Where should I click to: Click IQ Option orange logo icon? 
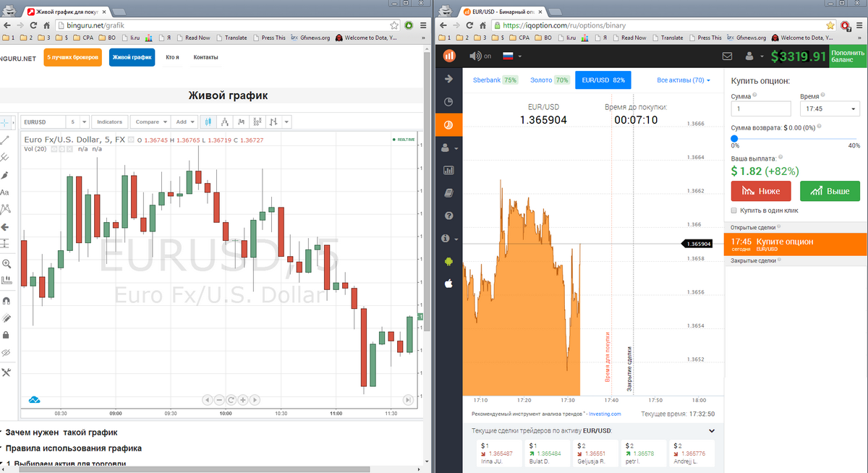click(x=449, y=55)
